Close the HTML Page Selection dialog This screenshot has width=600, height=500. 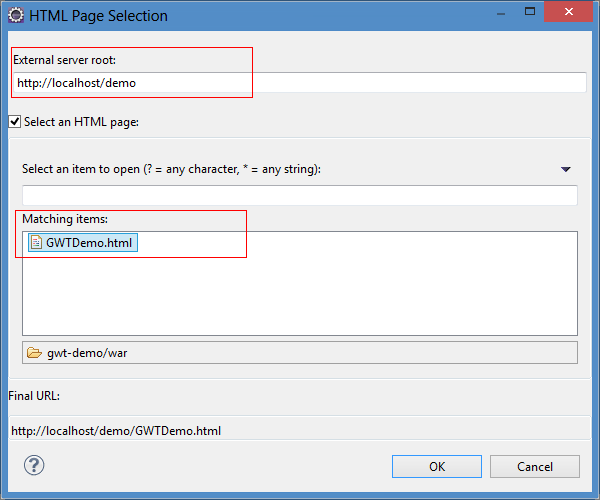[568, 11]
